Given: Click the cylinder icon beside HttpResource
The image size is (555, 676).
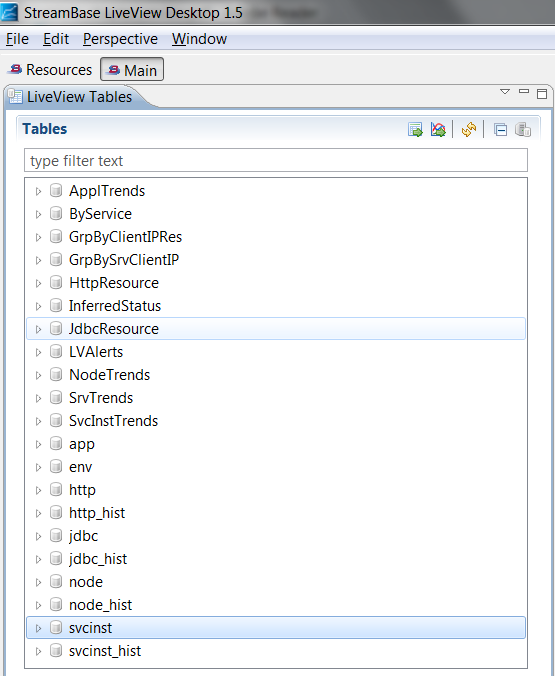Looking at the screenshot, I should click(56, 282).
